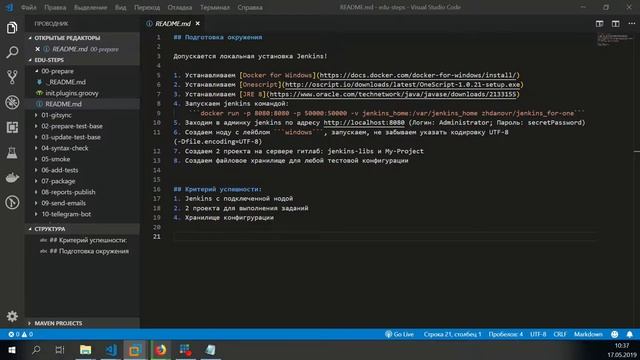Click VS Code icon on the taskbar
Viewport: 640px width, 360px height.
111,350
